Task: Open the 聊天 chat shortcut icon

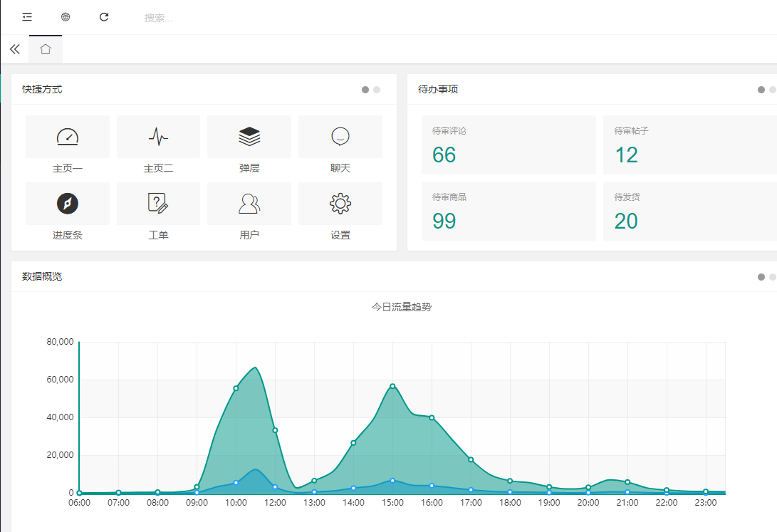Action: tap(340, 137)
